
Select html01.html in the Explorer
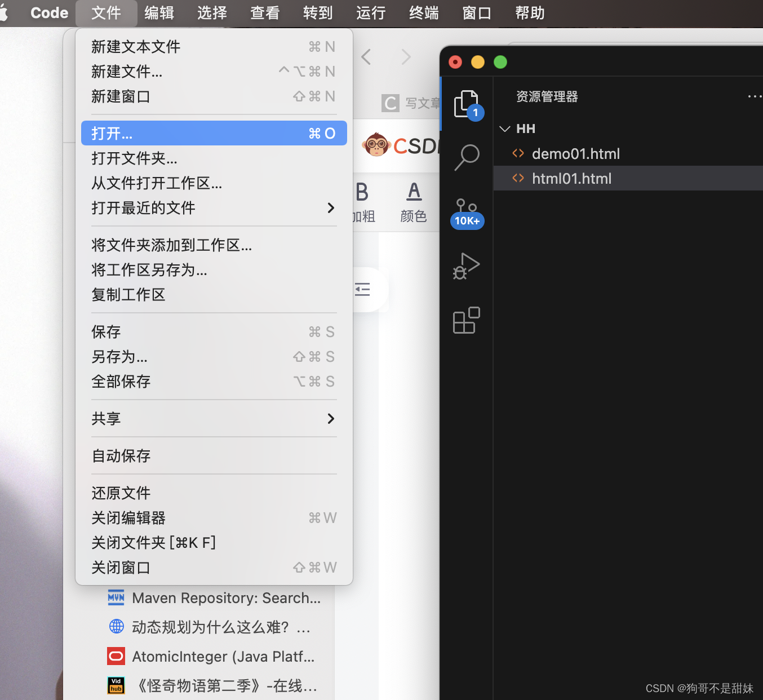(571, 178)
